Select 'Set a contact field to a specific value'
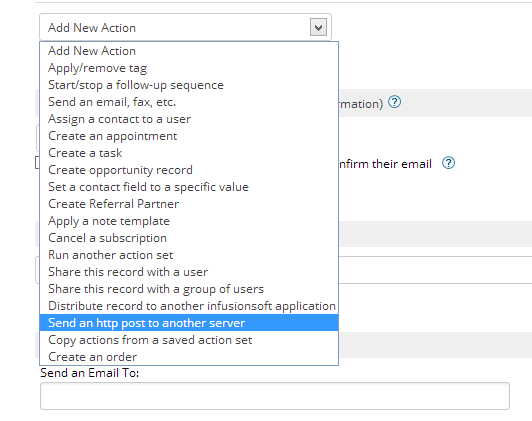This screenshot has height=421, width=532. [x=189, y=187]
